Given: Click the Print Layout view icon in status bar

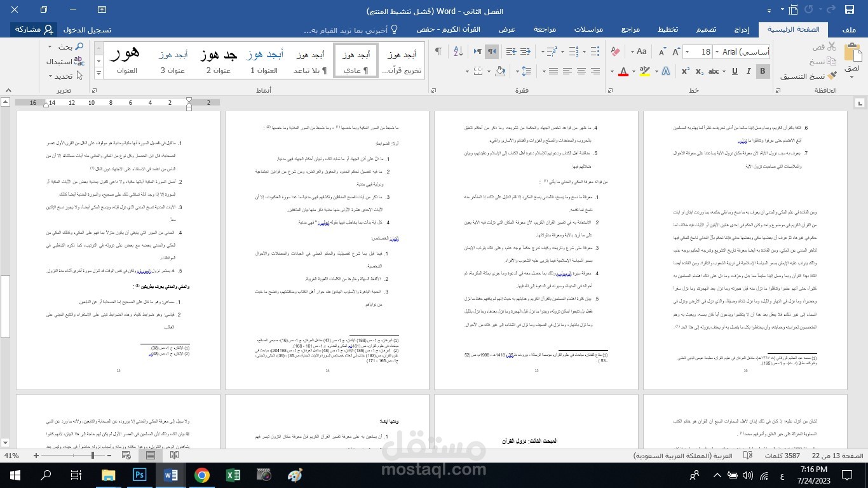Looking at the screenshot, I should [151, 456].
